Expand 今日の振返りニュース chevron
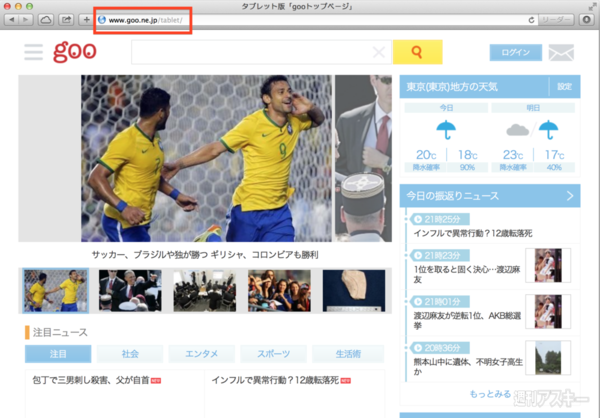This screenshot has height=418, width=600. pyautogui.click(x=570, y=196)
